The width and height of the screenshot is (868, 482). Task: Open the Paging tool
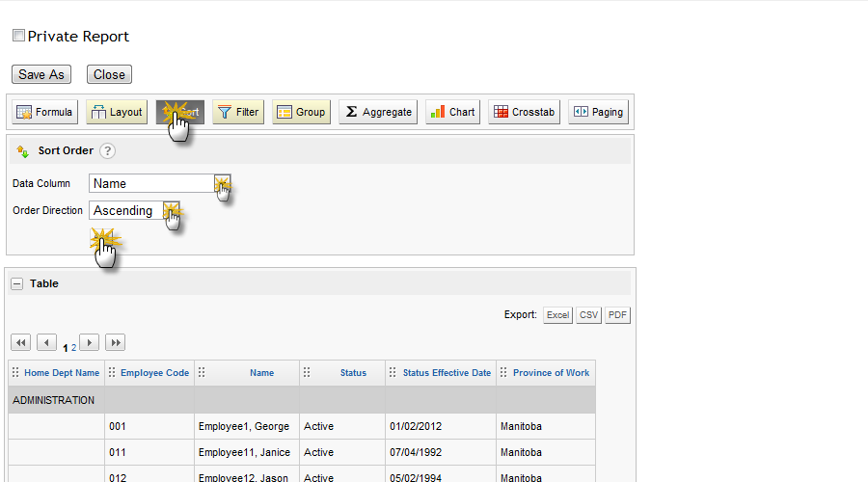(598, 112)
